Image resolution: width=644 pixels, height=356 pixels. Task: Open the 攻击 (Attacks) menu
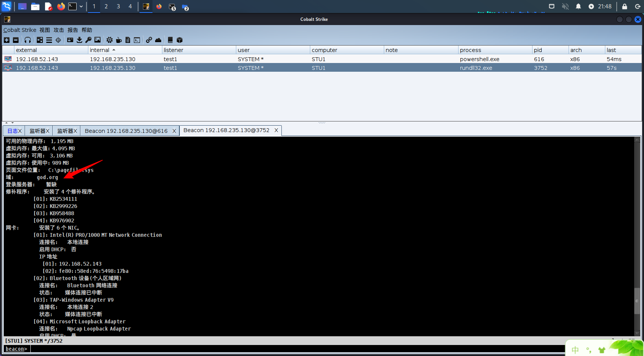[x=59, y=30]
